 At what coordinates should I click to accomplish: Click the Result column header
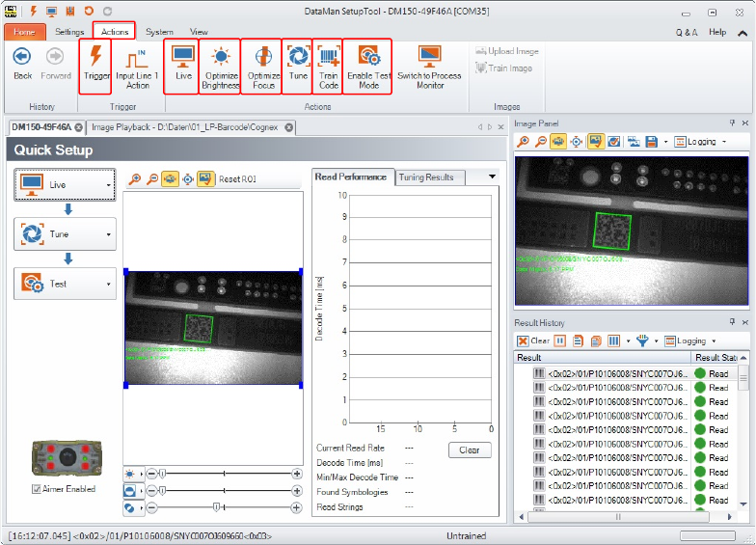(x=603, y=357)
